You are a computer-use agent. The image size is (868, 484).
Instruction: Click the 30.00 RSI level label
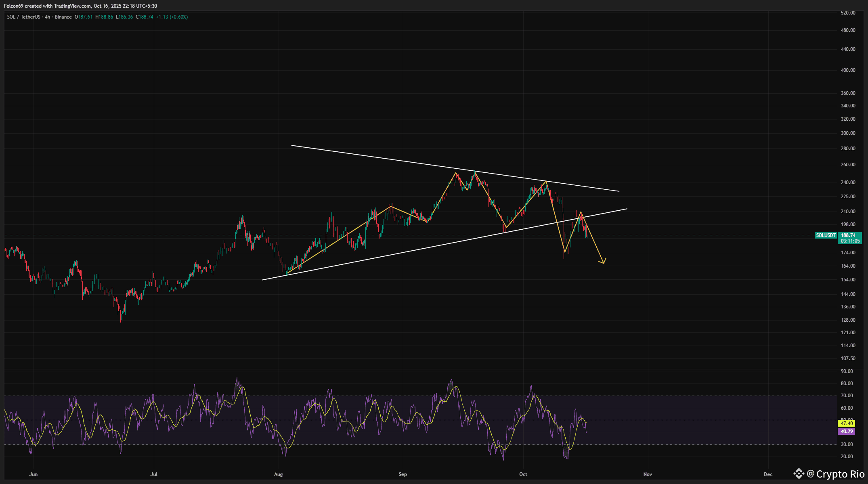(847, 444)
